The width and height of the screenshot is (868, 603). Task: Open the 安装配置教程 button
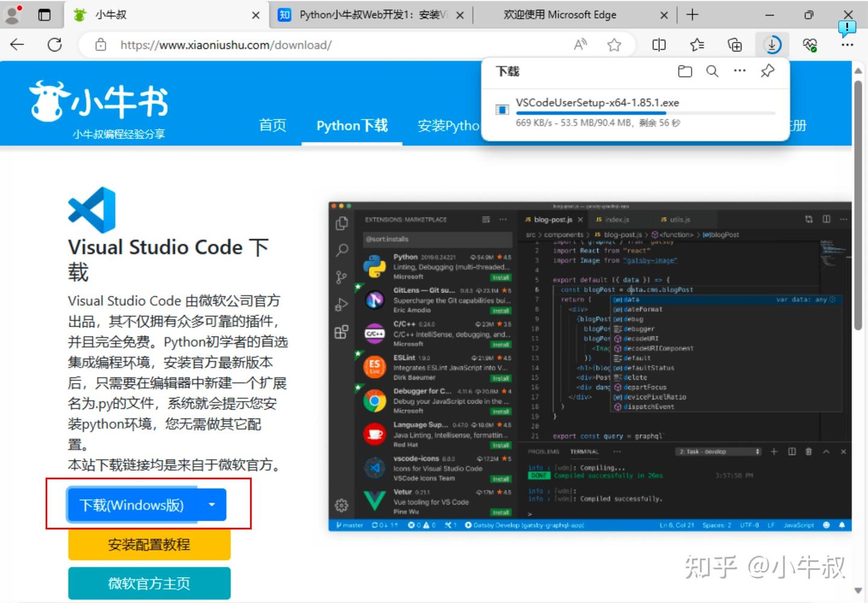click(149, 544)
